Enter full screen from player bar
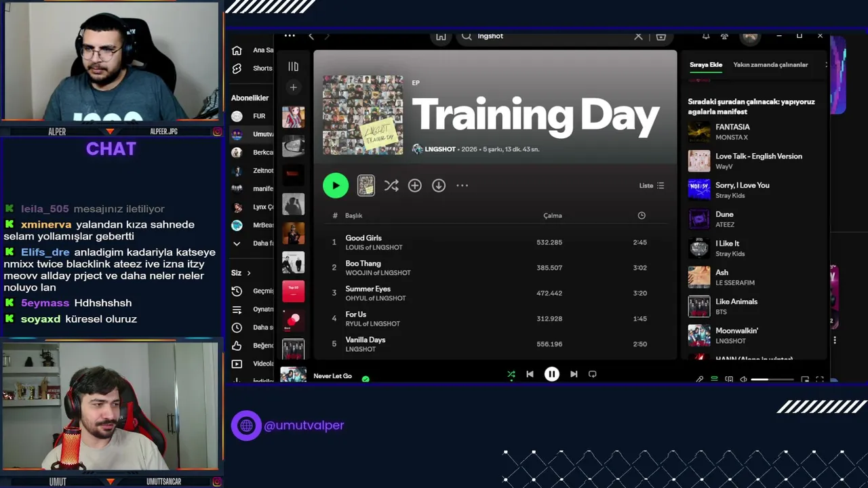The image size is (868, 488). pos(820,380)
